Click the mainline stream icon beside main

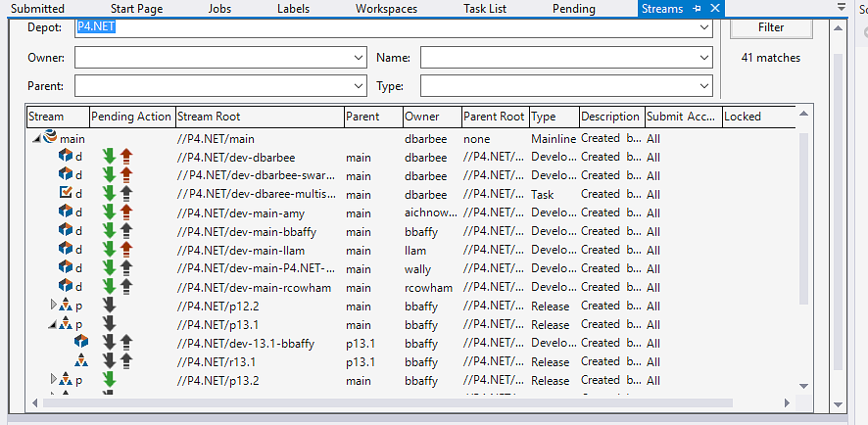[x=50, y=138]
